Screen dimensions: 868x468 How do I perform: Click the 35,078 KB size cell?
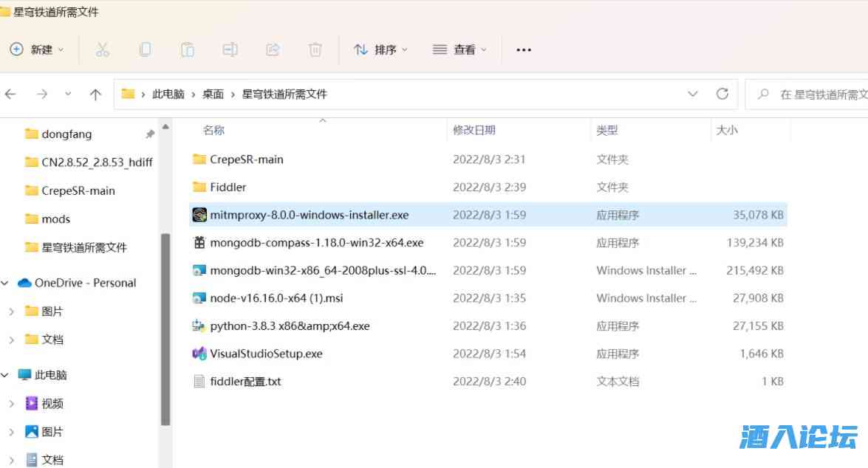(758, 215)
